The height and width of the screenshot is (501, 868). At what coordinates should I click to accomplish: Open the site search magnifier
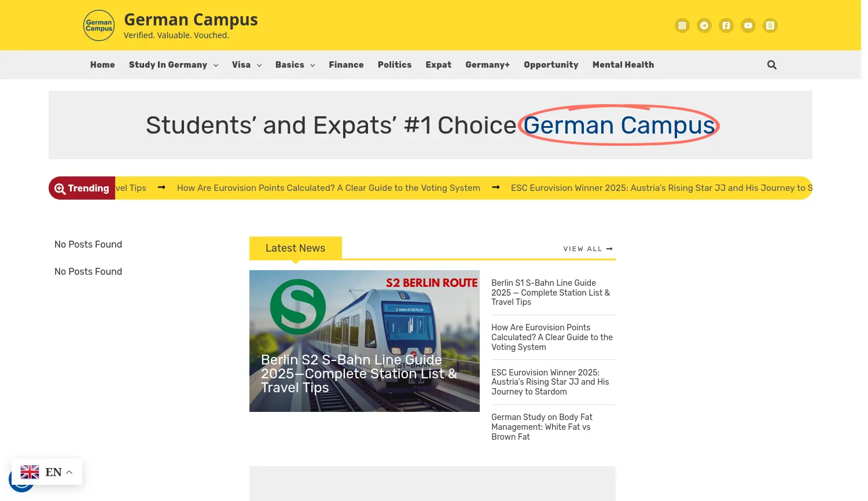[x=772, y=65]
